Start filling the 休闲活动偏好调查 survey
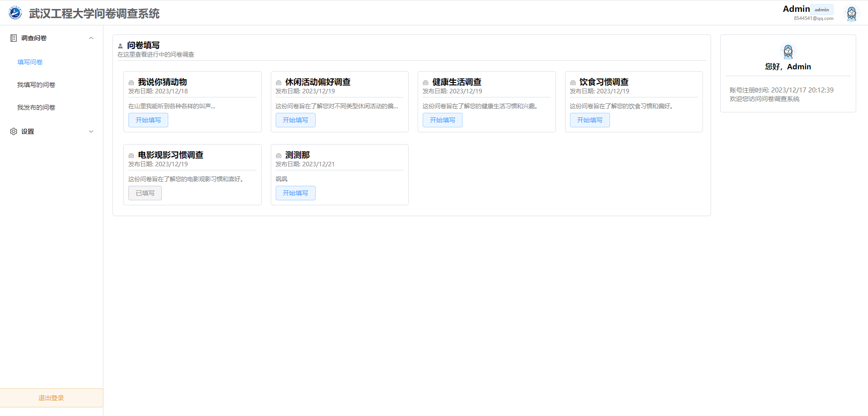This screenshot has width=868, height=416. 295,120
